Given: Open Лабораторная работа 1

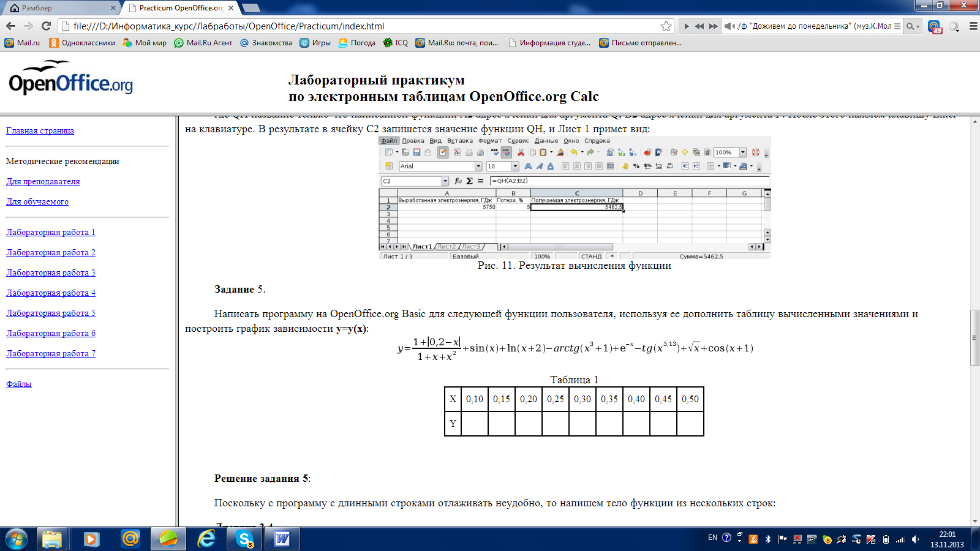Looking at the screenshot, I should 51,232.
